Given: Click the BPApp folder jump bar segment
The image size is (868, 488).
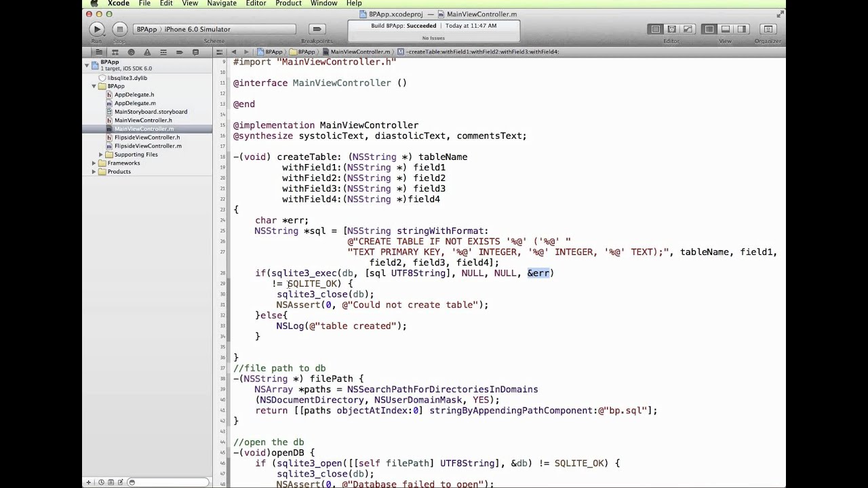Looking at the screenshot, I should tap(302, 52).
